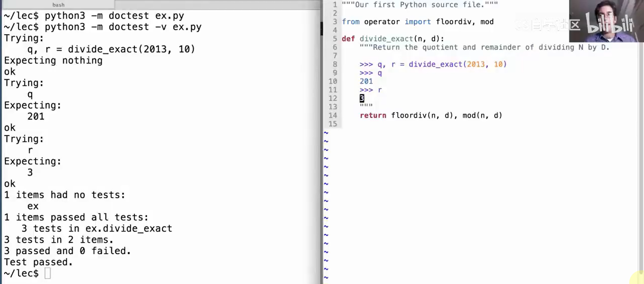Screen dimensions: 644x284
Task: Click 'Test passed.' line in terminal
Action: (38, 262)
